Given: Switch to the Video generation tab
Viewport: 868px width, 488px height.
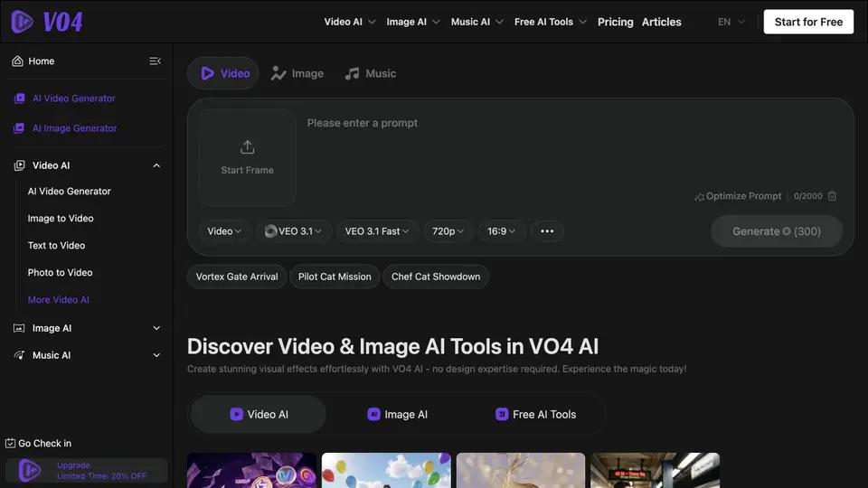Looking at the screenshot, I should [x=223, y=73].
